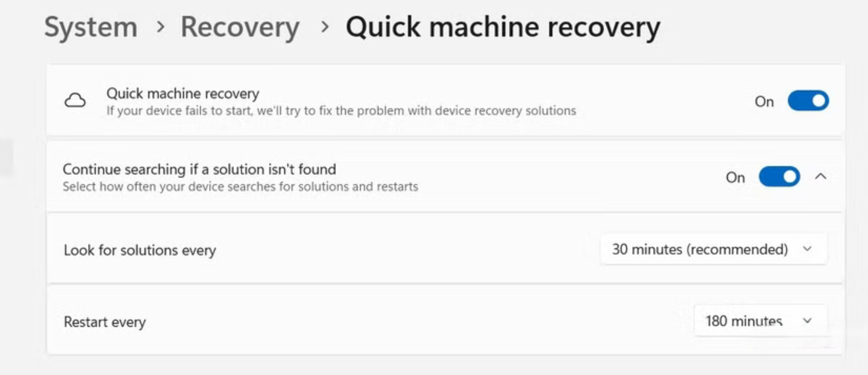Navigate to System in the breadcrumb
Viewport: 868px width, 375px height.
(x=91, y=27)
